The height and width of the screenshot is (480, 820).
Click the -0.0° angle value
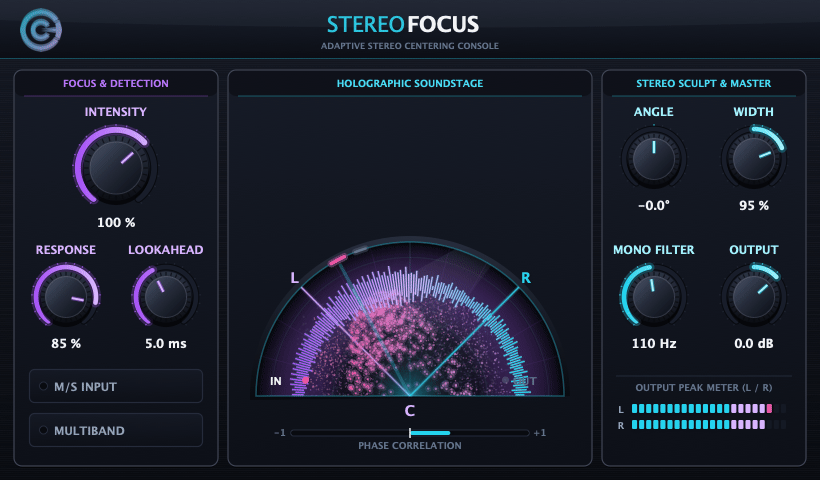pyautogui.click(x=654, y=205)
